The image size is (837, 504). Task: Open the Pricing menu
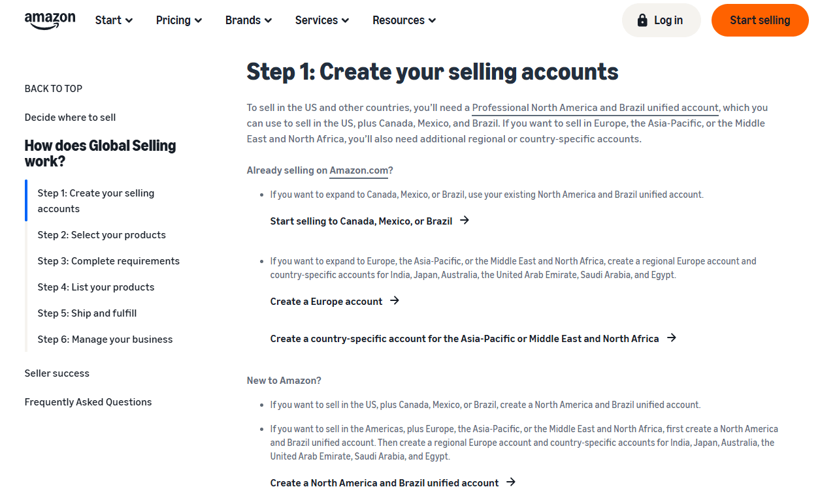click(179, 20)
